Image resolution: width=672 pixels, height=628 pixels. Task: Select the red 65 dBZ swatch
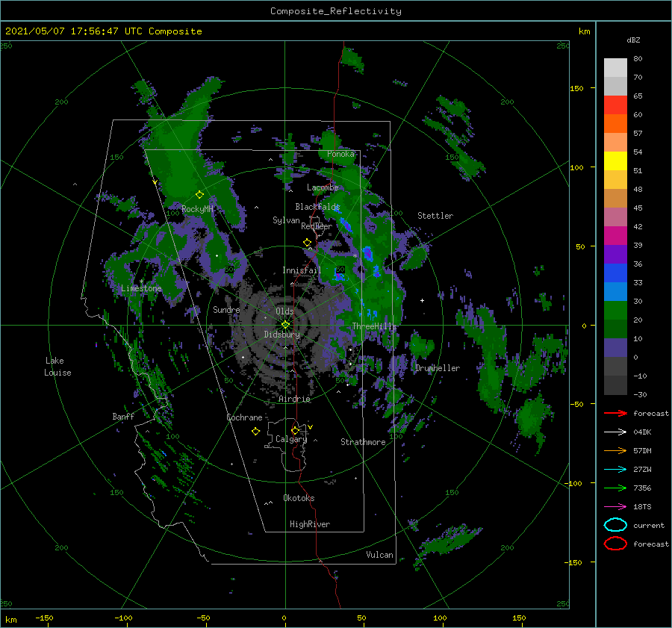[x=615, y=105]
